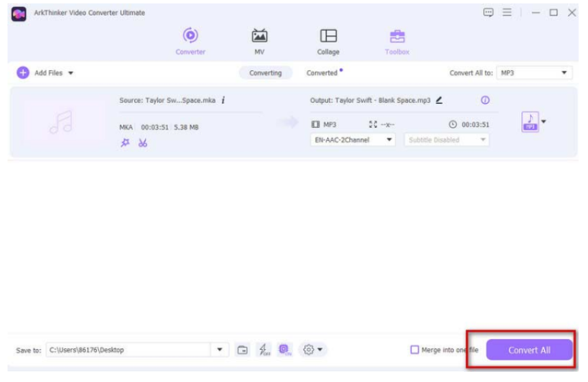Toggle the GPU hardware acceleration icon
Screen dimensions: 588x382
click(284, 350)
